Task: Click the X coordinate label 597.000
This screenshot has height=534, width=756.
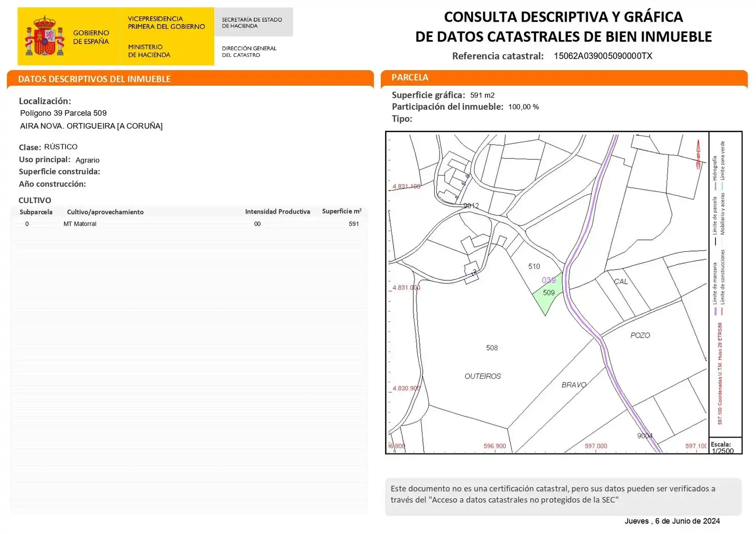Action: (596, 446)
